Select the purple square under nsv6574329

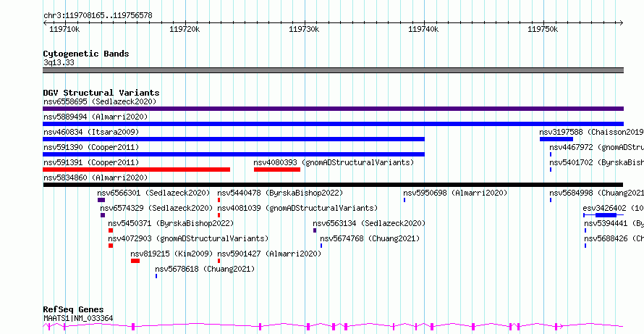pos(103,215)
